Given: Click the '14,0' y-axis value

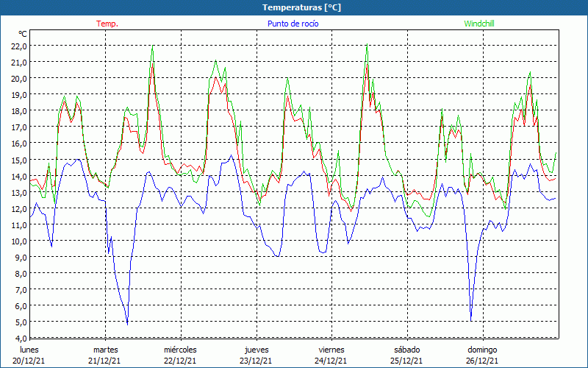Looking at the screenshot, I should coord(19,176).
